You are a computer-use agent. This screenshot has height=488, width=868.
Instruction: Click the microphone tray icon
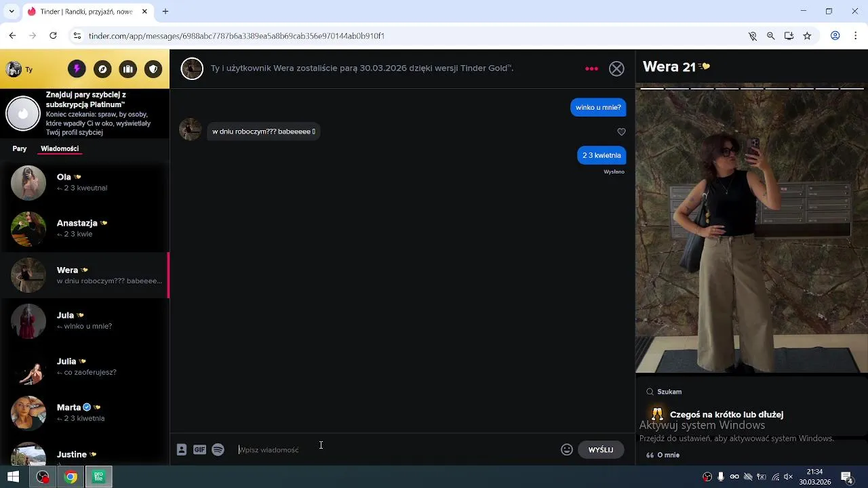pos(721,477)
